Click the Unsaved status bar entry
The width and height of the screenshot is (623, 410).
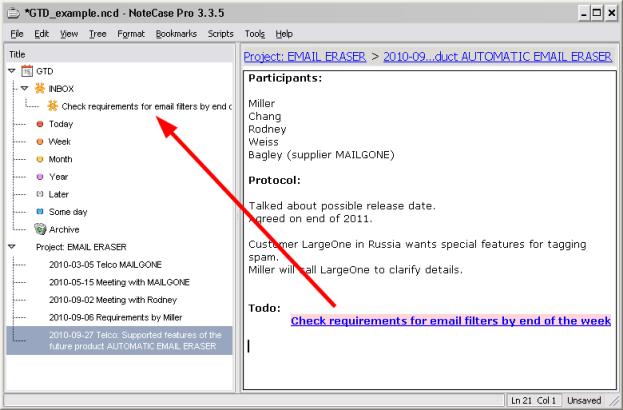point(584,400)
